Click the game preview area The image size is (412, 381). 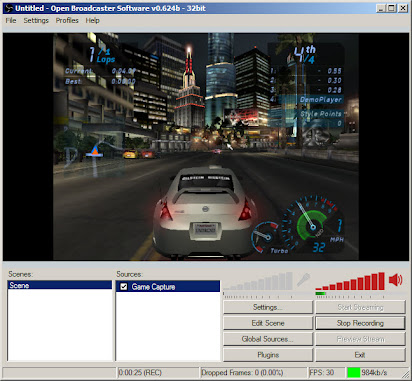coord(206,147)
